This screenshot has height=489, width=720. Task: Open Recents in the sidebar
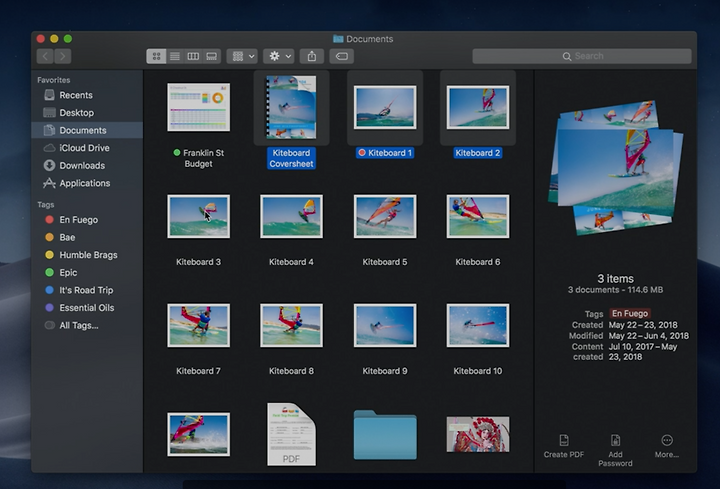pyautogui.click(x=87, y=95)
